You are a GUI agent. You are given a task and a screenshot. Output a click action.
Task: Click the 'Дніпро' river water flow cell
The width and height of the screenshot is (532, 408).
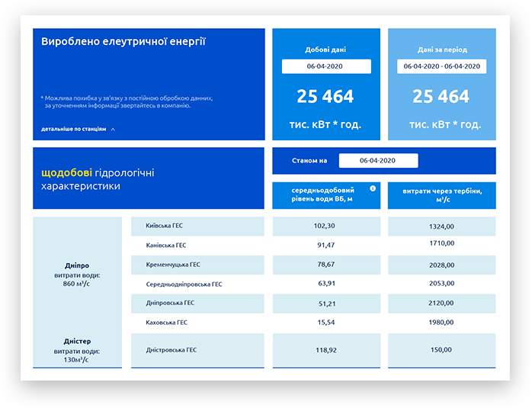(77, 275)
